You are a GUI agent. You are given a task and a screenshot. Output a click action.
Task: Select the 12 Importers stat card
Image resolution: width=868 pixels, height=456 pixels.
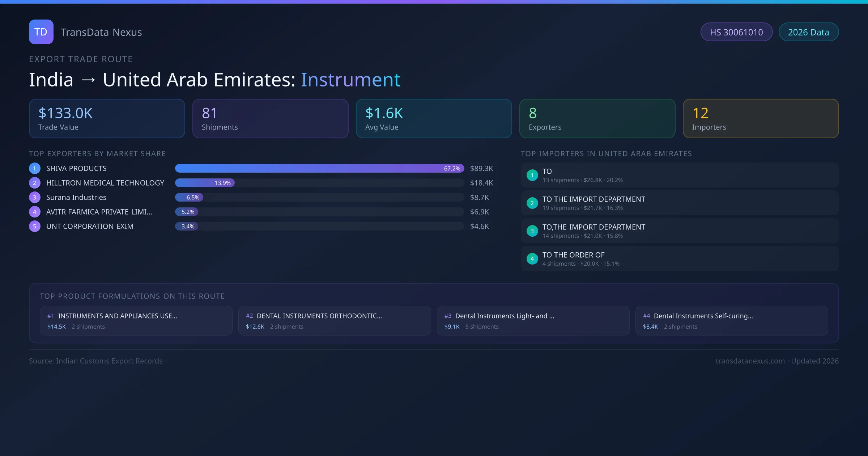760,118
